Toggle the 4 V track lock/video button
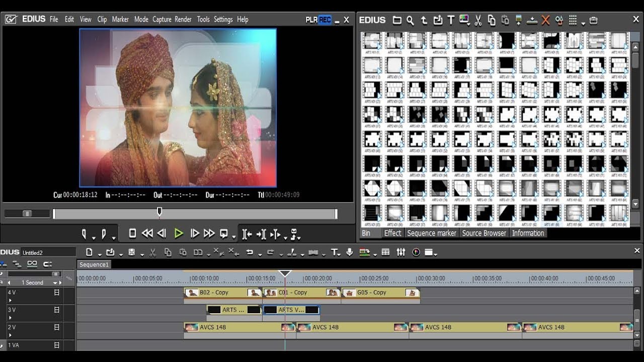This screenshot has width=644, height=362. pyautogui.click(x=56, y=292)
